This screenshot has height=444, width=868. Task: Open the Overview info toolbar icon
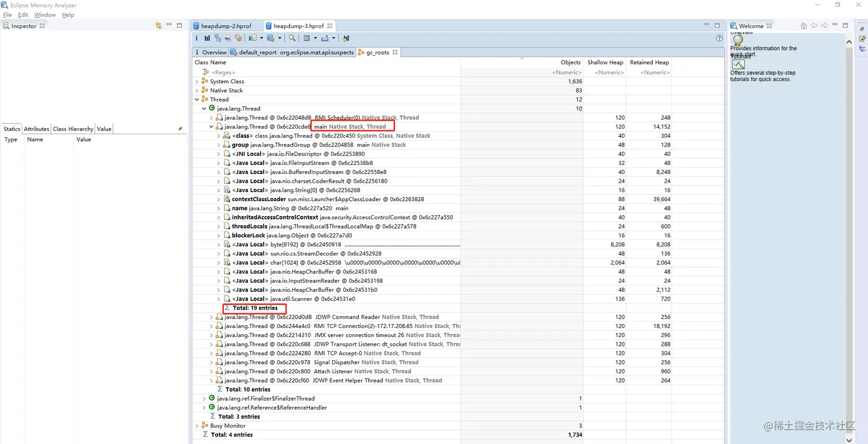coord(196,38)
